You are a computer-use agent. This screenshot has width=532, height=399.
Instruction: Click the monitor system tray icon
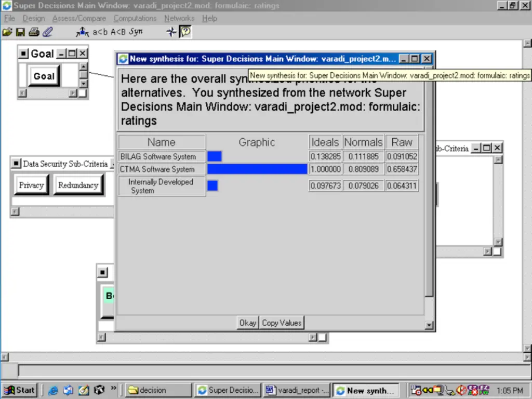coord(438,390)
